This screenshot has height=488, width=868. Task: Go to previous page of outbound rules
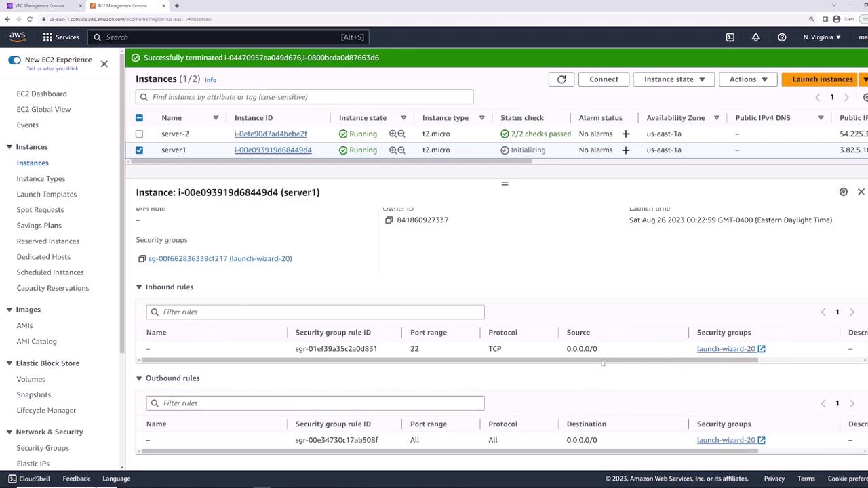click(x=823, y=403)
